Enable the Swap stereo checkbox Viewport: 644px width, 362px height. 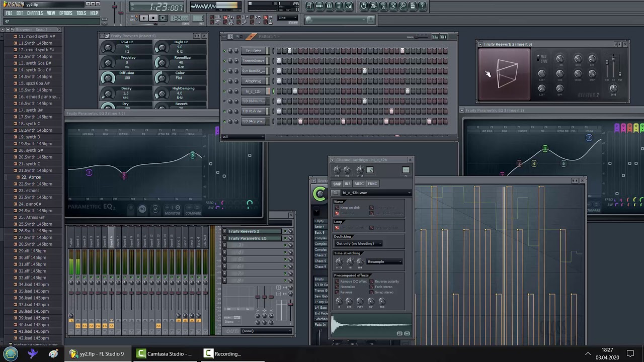(x=371, y=292)
